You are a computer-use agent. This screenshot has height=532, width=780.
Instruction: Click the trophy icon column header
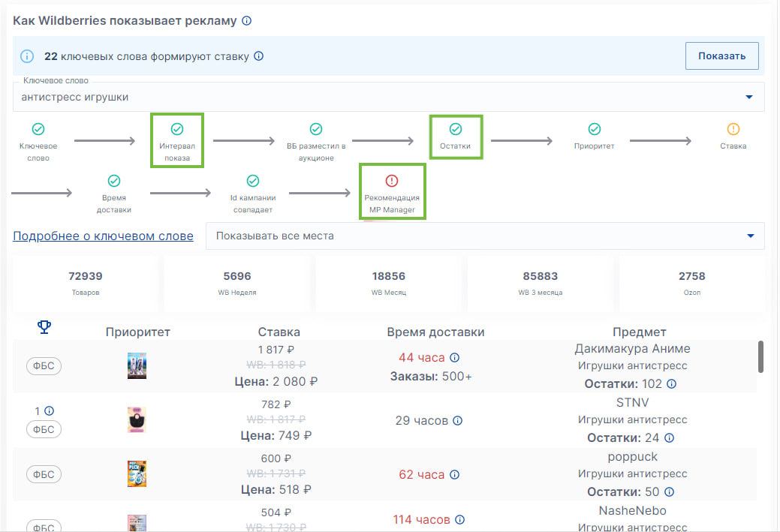click(x=44, y=326)
